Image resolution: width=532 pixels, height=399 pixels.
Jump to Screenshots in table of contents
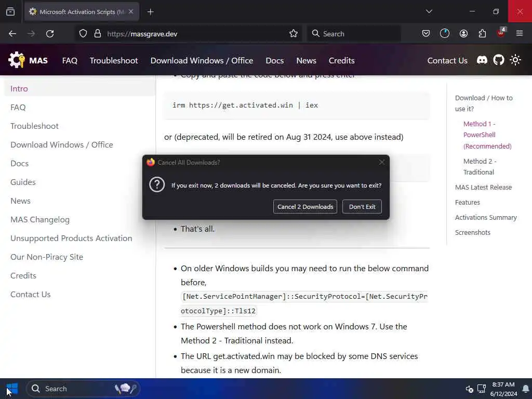472,232
